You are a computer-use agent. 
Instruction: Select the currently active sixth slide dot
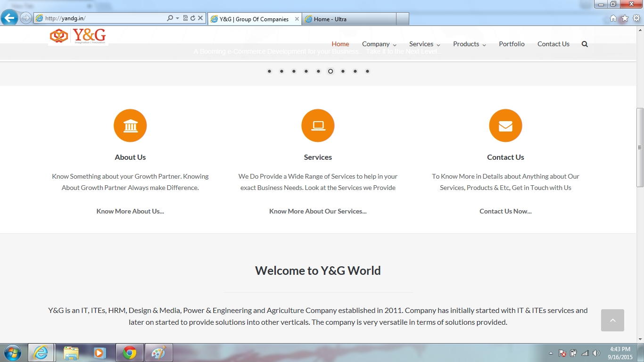[x=330, y=71]
